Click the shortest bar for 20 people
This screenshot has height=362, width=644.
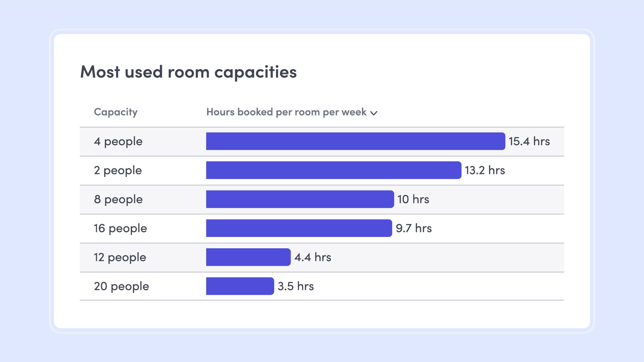pyautogui.click(x=240, y=286)
